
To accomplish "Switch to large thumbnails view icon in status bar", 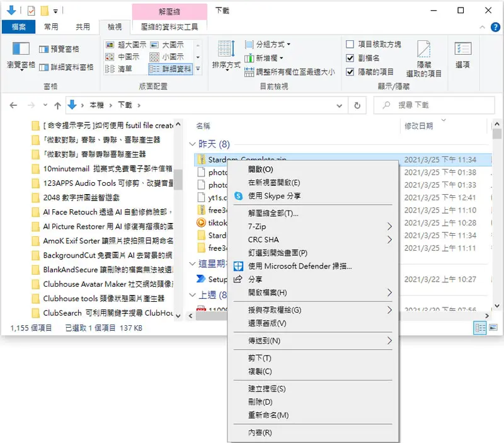I will click(493, 328).
